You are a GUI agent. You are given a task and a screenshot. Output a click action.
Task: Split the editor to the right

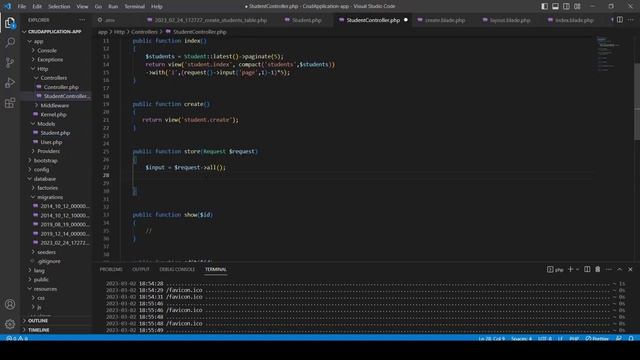(x=620, y=20)
